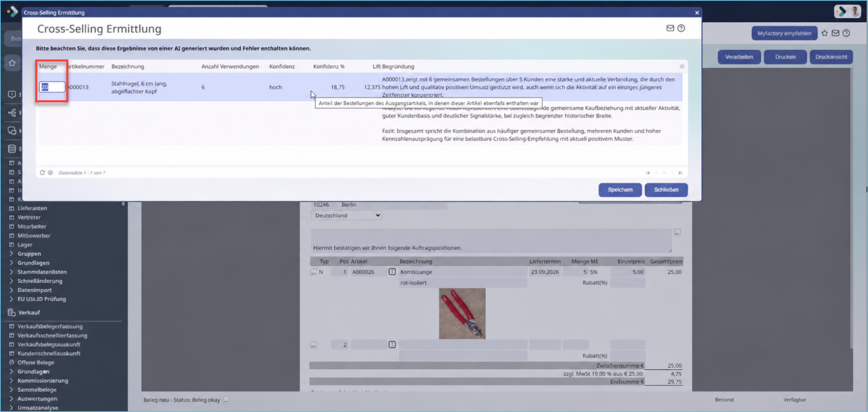Open grid settings gear next to refresh
The width and height of the screenshot is (868, 412).
coord(50,172)
